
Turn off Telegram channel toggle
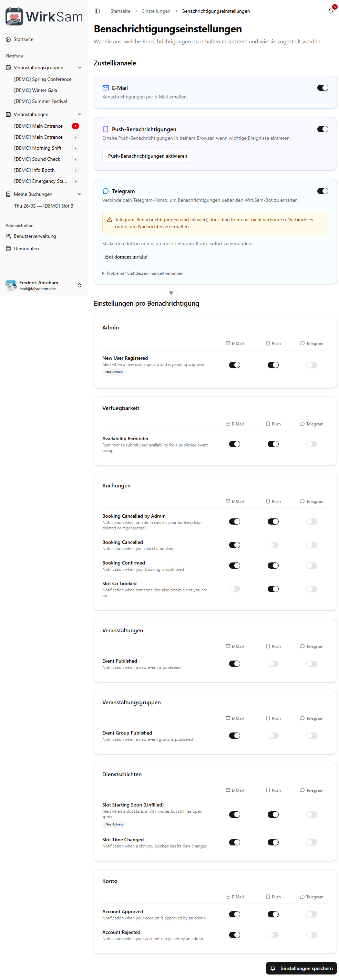[322, 191]
